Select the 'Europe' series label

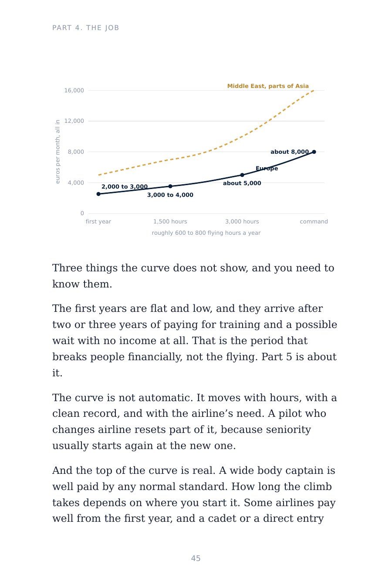click(x=267, y=169)
